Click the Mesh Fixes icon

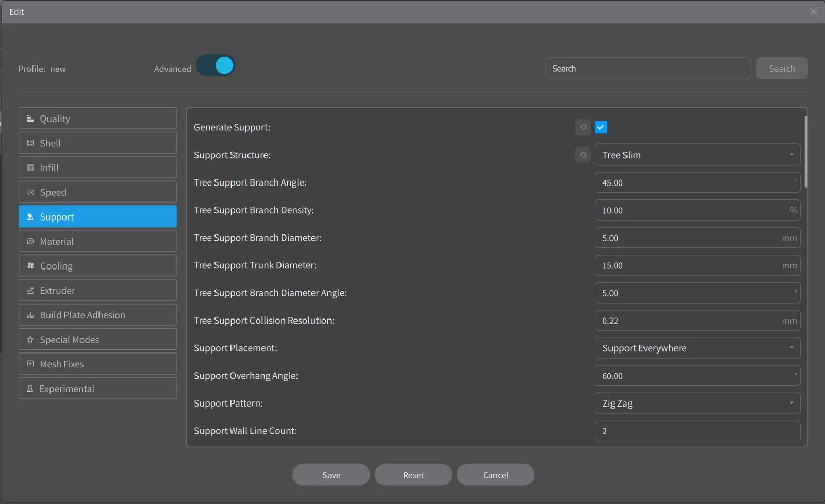(x=30, y=364)
